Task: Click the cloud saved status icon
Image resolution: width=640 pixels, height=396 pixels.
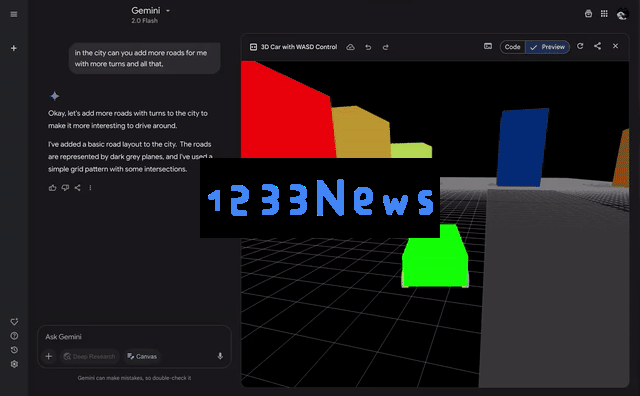Action: tap(350, 47)
